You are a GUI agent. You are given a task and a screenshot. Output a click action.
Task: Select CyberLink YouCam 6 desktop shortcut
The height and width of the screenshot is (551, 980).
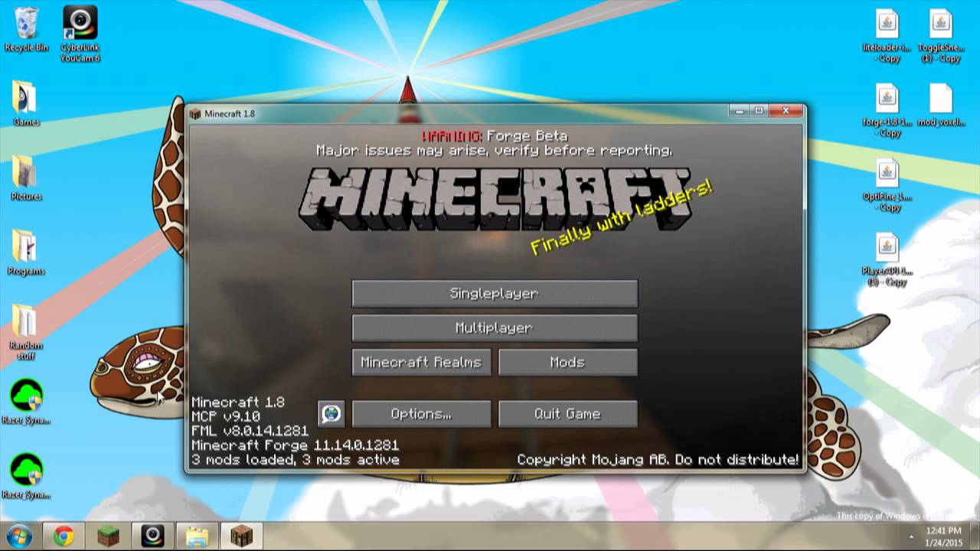coord(80,34)
